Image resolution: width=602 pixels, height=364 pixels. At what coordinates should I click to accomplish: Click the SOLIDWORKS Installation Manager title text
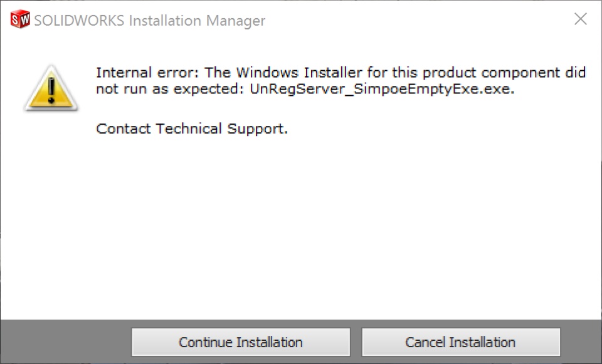pyautogui.click(x=149, y=21)
